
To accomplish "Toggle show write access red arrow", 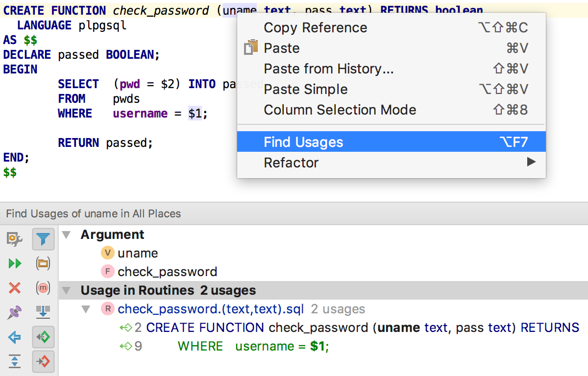I will (43, 362).
